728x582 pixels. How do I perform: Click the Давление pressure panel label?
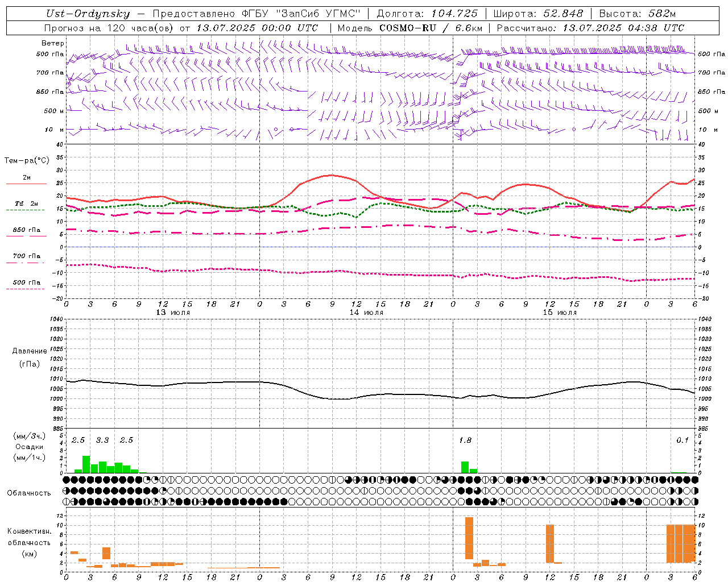coord(30,351)
